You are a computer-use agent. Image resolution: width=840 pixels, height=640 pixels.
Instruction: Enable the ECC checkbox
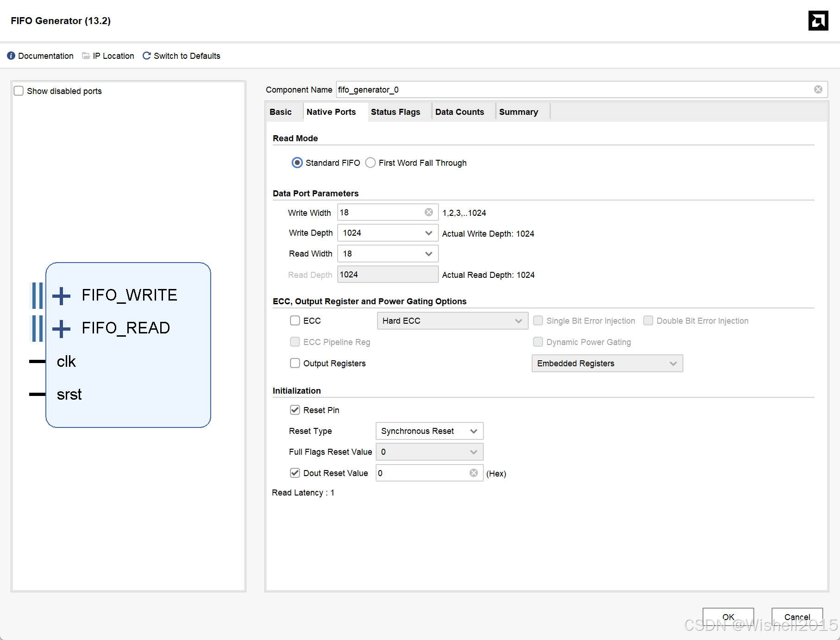tap(295, 320)
